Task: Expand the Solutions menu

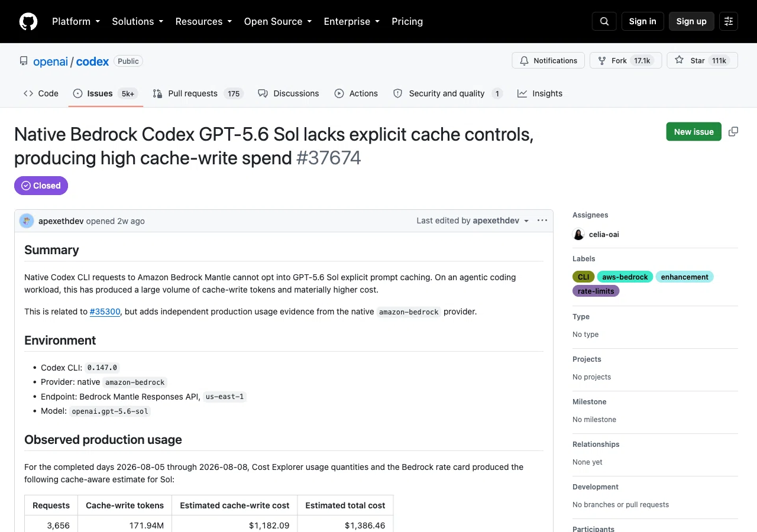Action: point(137,21)
